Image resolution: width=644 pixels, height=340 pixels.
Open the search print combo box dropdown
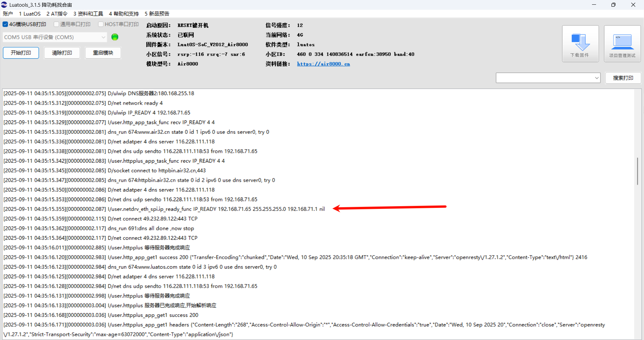(x=597, y=78)
